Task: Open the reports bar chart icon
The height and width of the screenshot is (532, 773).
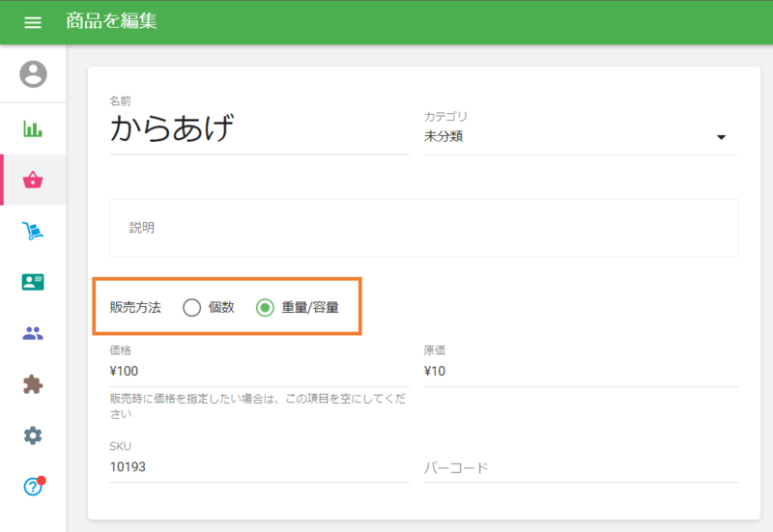Action: click(x=33, y=128)
